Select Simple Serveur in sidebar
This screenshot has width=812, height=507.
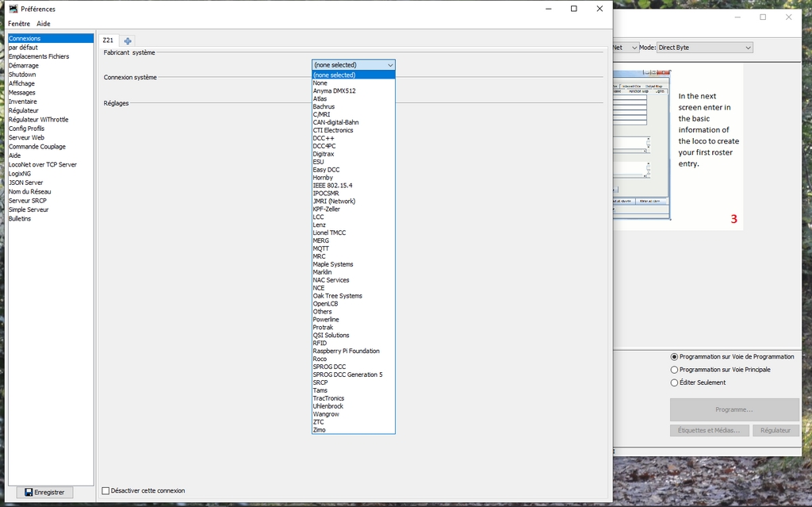pyautogui.click(x=51, y=209)
